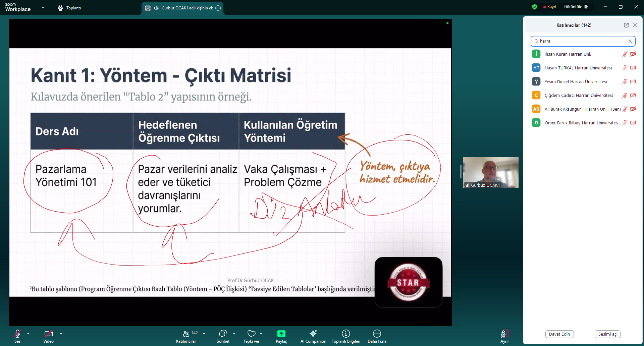Viewport: 644px width, 346px height.
Task: Click the Sesimi aç button
Action: (x=607, y=334)
